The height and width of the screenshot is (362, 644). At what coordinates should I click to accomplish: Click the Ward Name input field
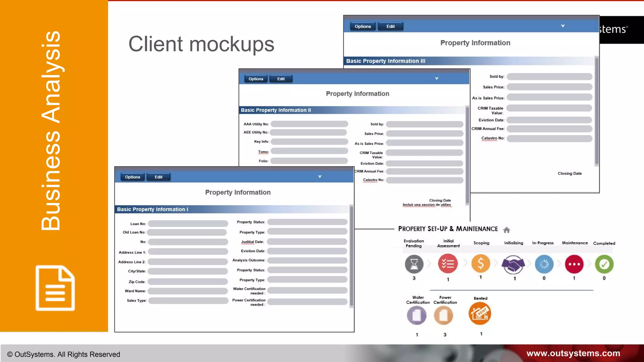pyautogui.click(x=187, y=291)
